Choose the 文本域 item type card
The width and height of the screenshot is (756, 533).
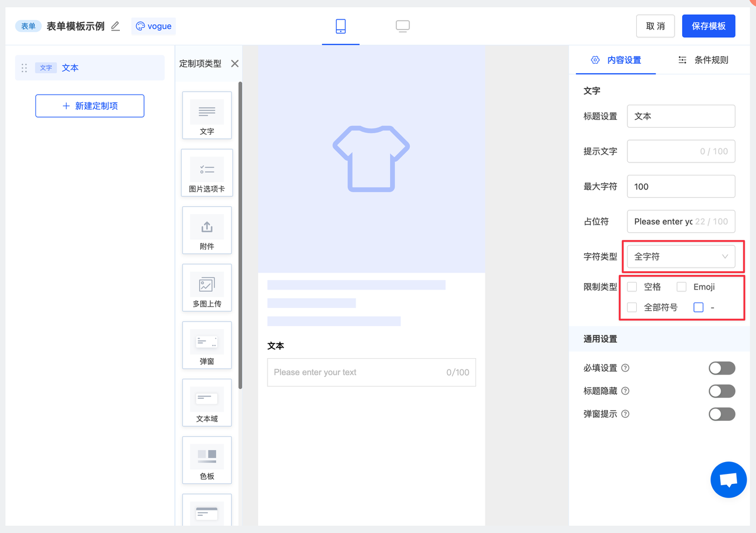(207, 402)
